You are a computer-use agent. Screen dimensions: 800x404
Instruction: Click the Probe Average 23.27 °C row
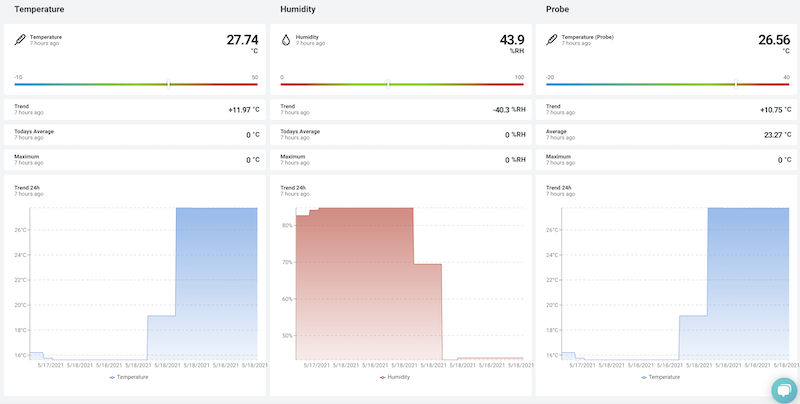(668, 134)
